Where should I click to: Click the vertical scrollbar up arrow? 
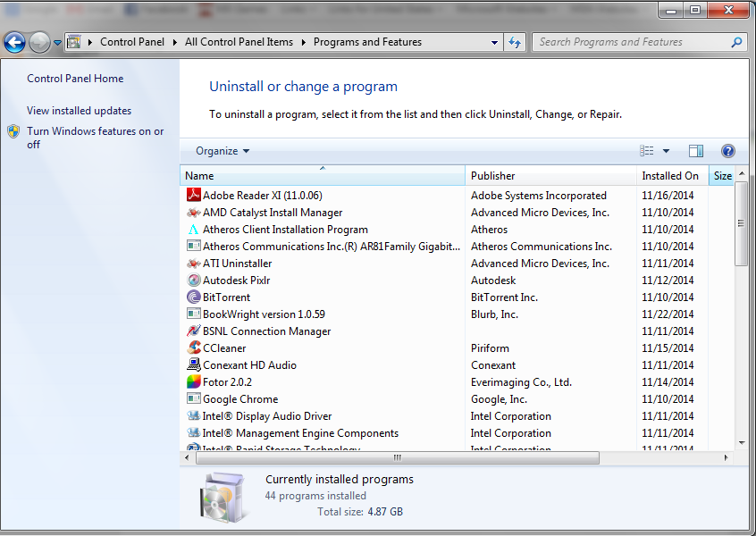pyautogui.click(x=742, y=173)
